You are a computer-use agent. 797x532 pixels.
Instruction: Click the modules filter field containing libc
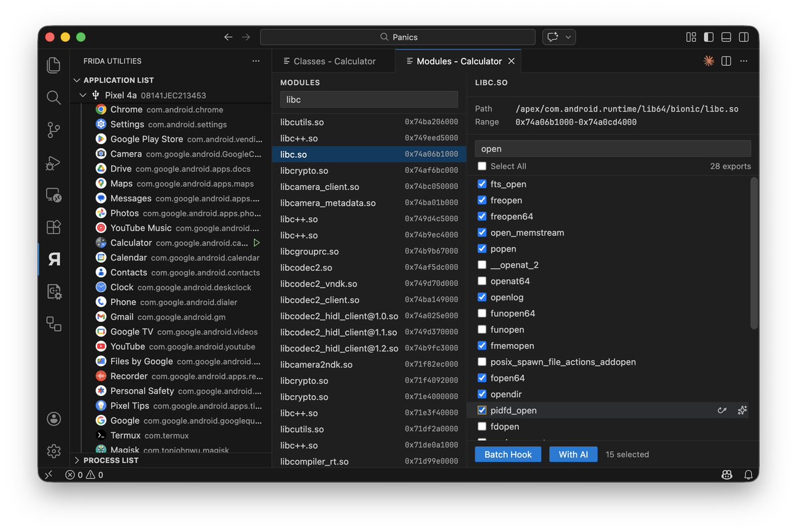pyautogui.click(x=369, y=100)
